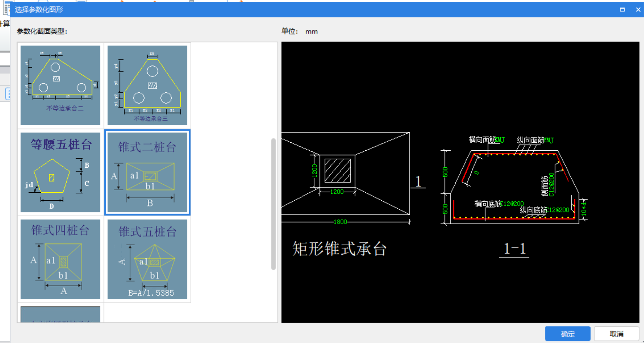This screenshot has width=644, height=343.
Task: Click the 取消 cancel button
Action: click(x=616, y=334)
